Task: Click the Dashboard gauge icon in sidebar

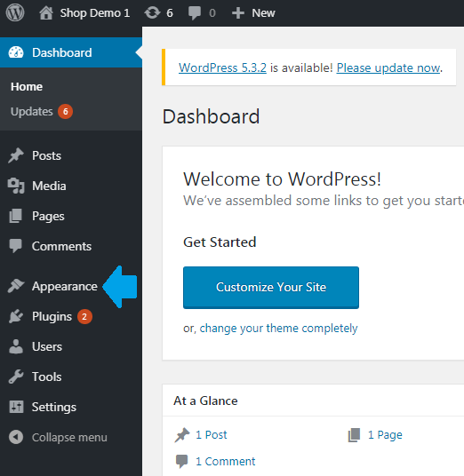Action: (x=16, y=52)
